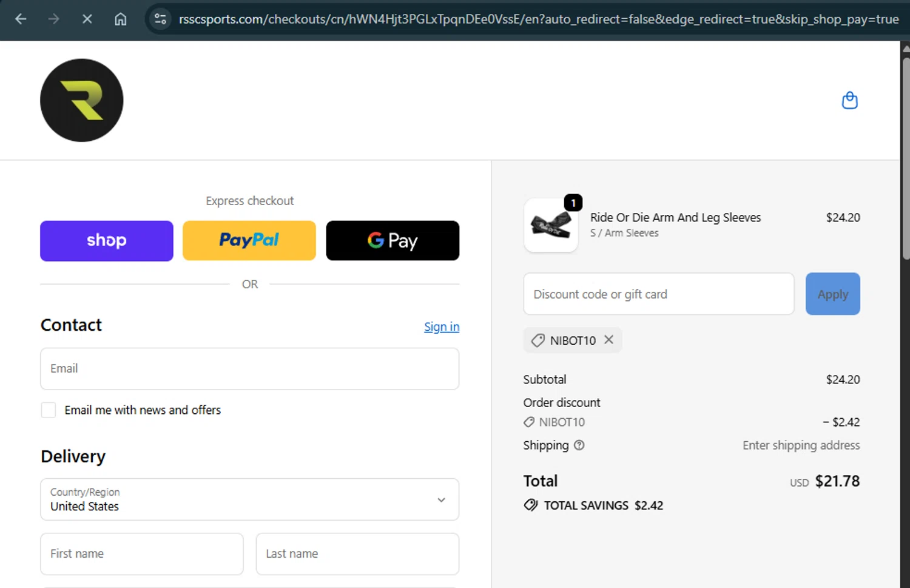Click the rsscsports.com URL in address bar
Viewport: 910px width, 588px height.
point(539,19)
